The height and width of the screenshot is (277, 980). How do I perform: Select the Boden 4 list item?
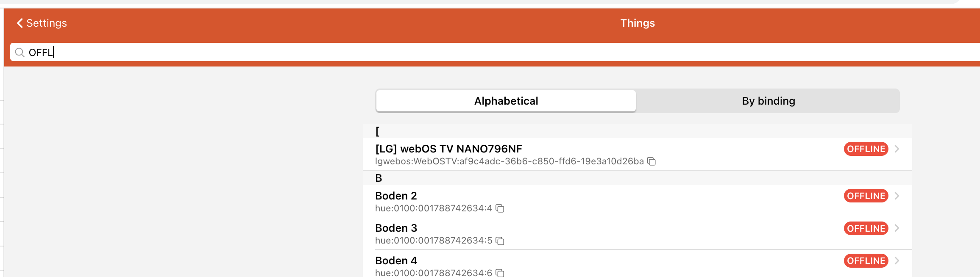[396, 261]
